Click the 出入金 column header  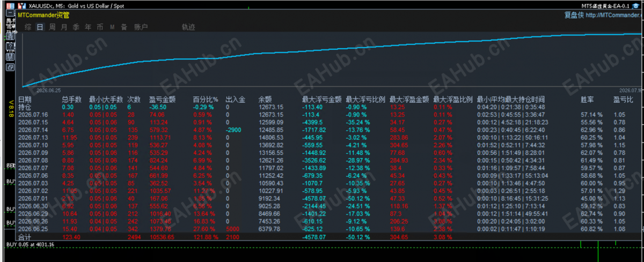(235, 100)
